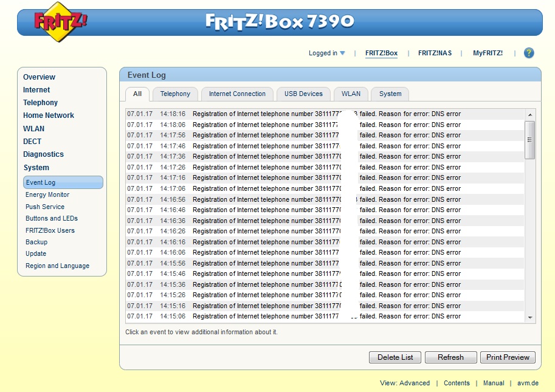Select the log event at 14:15:26
The image size is (555, 392).
point(325,295)
